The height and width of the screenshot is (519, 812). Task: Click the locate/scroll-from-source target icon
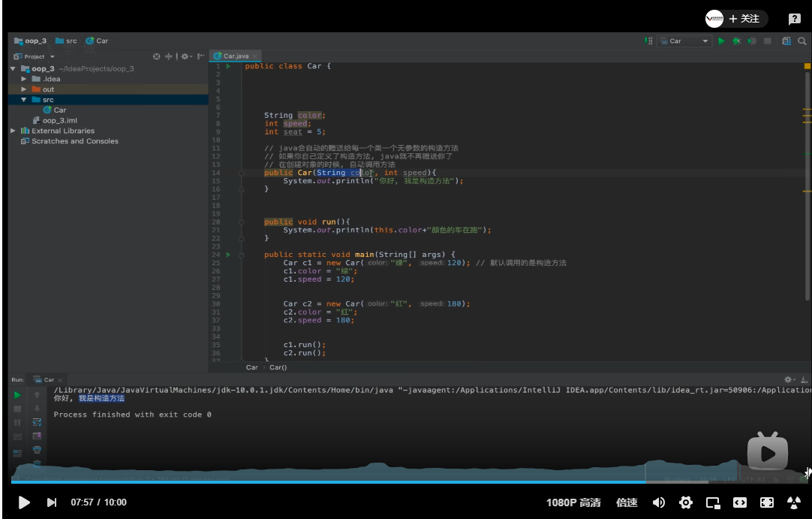point(156,56)
